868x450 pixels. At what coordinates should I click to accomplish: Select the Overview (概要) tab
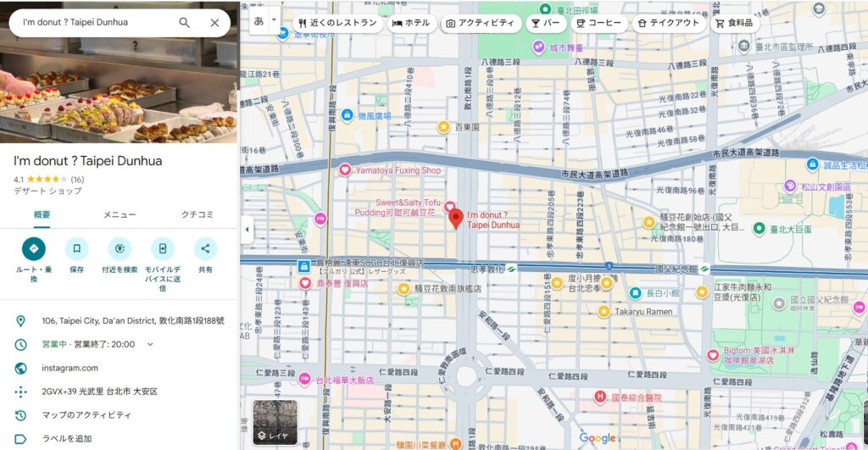[42, 214]
